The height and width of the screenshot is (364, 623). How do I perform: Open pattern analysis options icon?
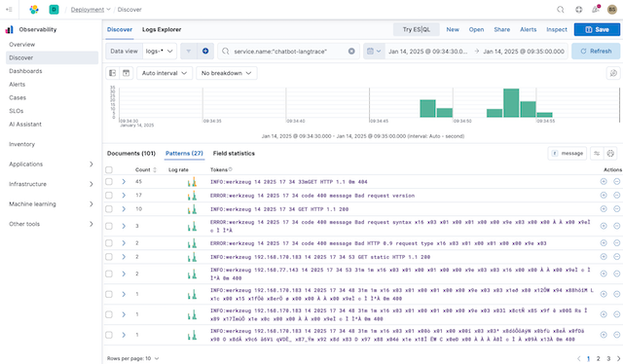coord(597,153)
